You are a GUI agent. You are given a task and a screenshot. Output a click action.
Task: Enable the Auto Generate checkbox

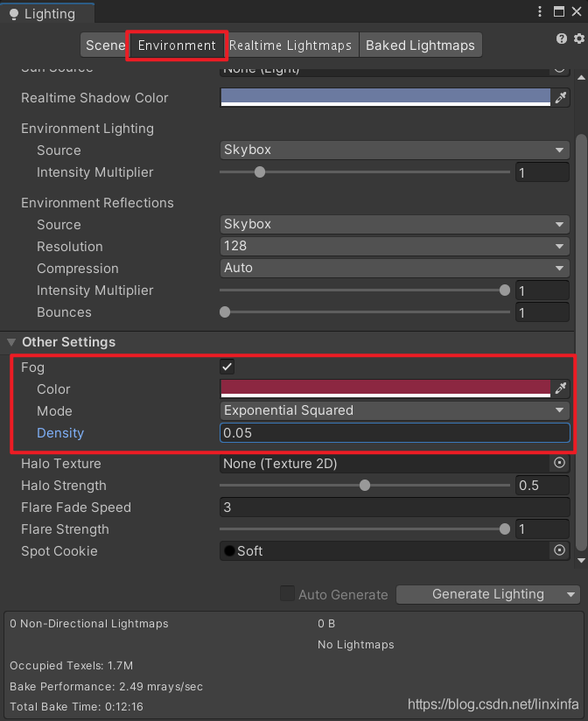287,593
